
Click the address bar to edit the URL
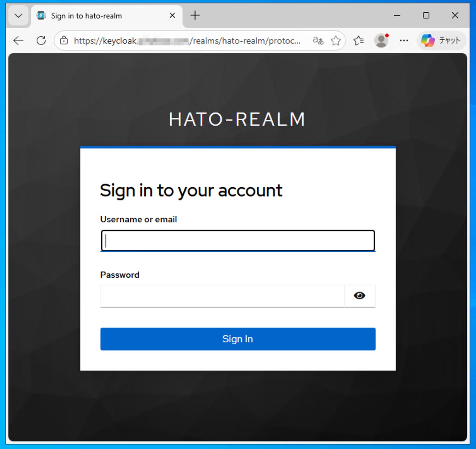(x=189, y=40)
